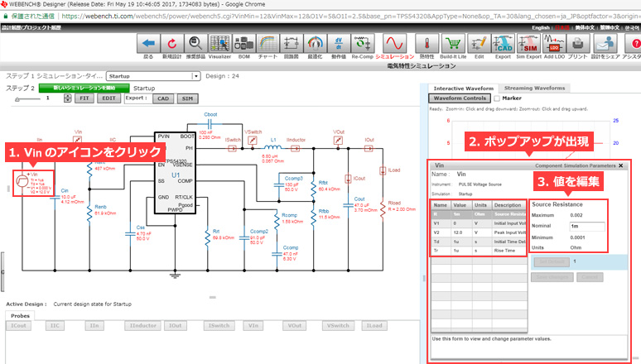Viewport: 641px width, 364px height.
Task: Start a new design with the red refresh icon
Action: point(171,43)
